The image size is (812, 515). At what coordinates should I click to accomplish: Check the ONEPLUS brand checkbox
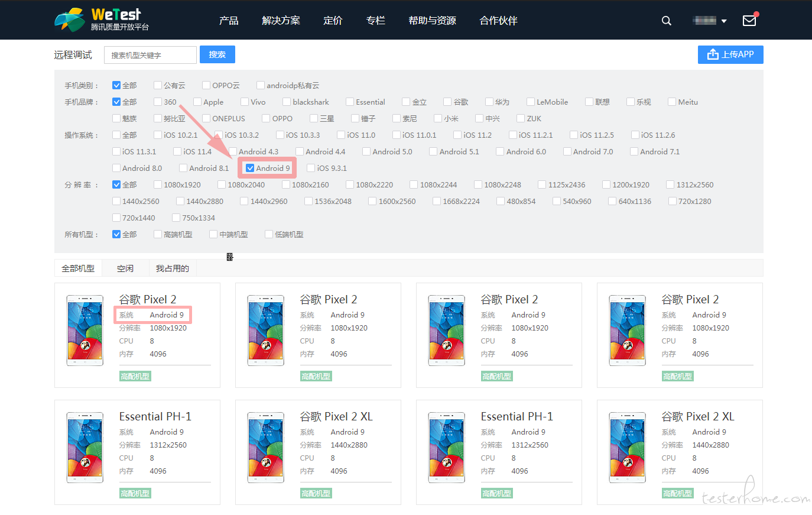point(206,118)
